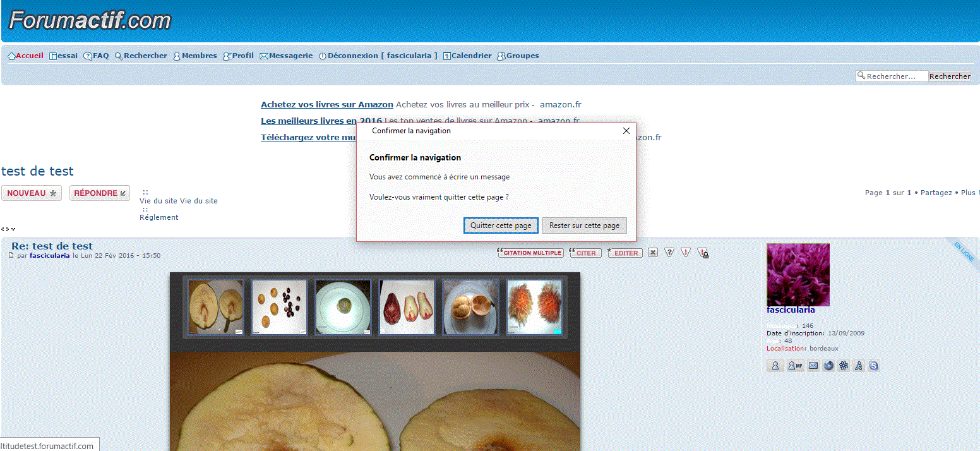Open the globe website icon under profile
The height and width of the screenshot is (451, 980).
point(828,366)
